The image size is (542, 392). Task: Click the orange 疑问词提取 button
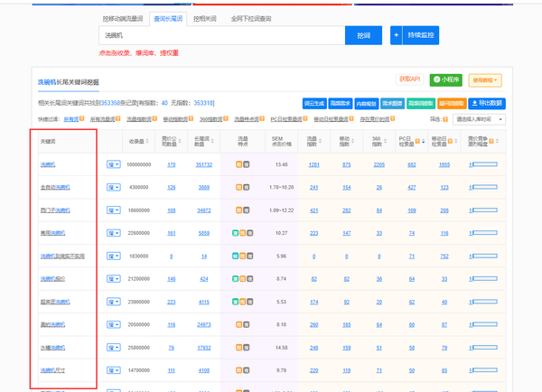452,103
